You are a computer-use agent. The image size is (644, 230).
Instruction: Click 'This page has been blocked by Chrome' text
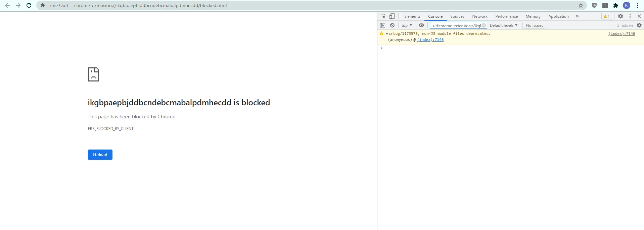131,117
